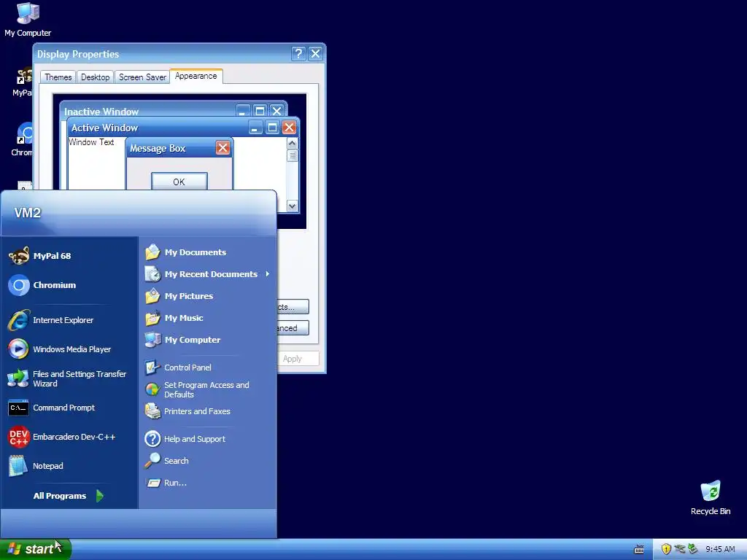
Task: Click the system clock showing 9:45 AM
Action: 720,549
